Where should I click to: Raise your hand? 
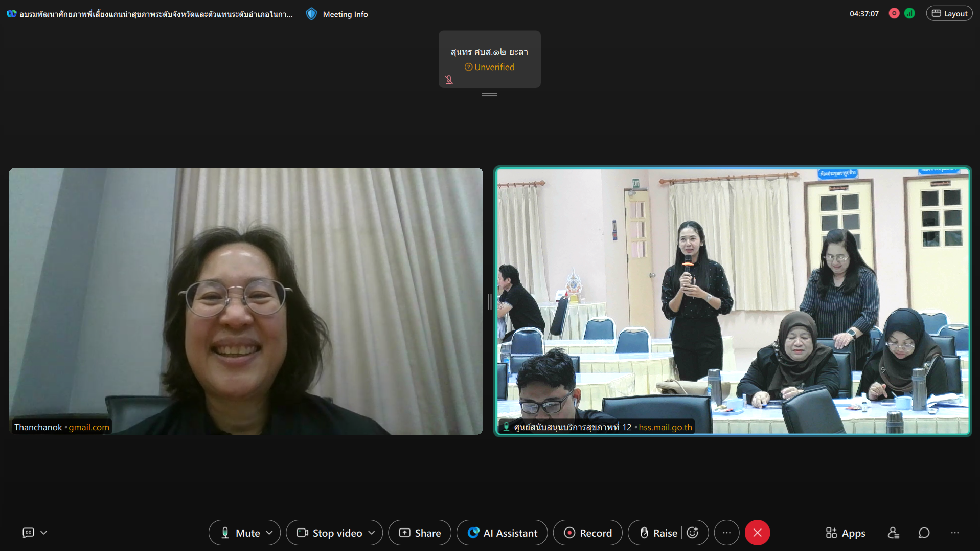[x=658, y=533]
